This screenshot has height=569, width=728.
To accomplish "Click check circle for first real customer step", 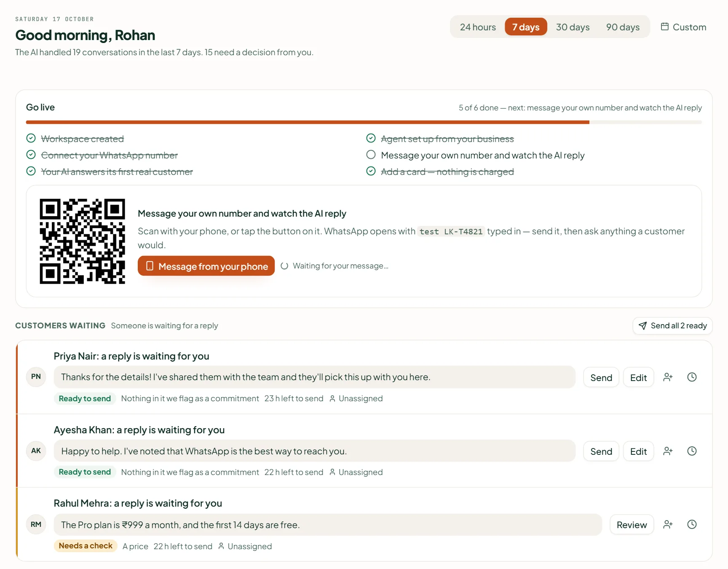I will pyautogui.click(x=31, y=171).
